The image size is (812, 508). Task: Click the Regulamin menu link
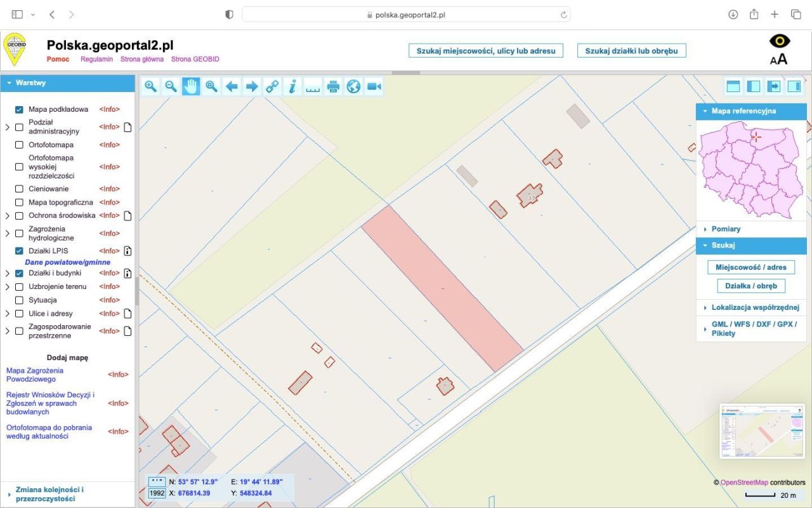point(96,58)
